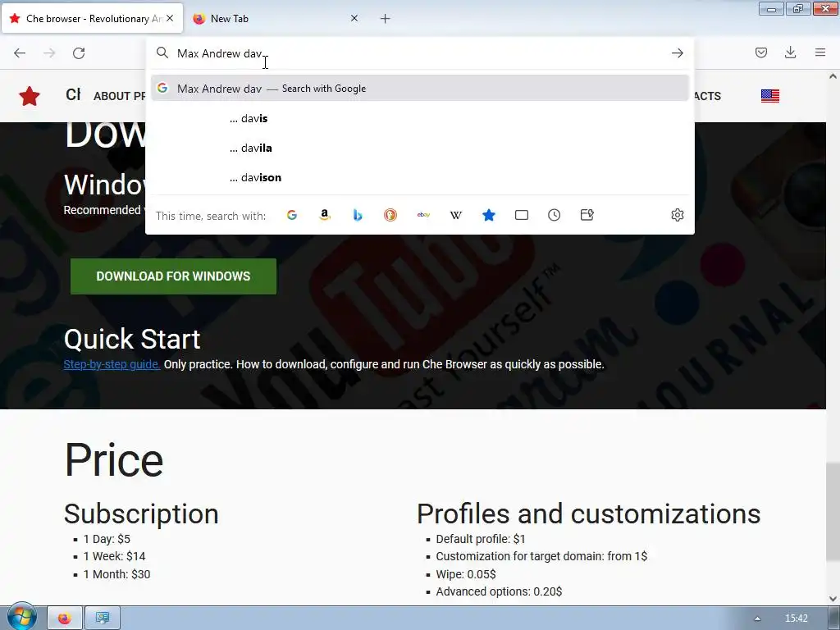
Task: Search this time with Amazon icon
Action: point(325,216)
